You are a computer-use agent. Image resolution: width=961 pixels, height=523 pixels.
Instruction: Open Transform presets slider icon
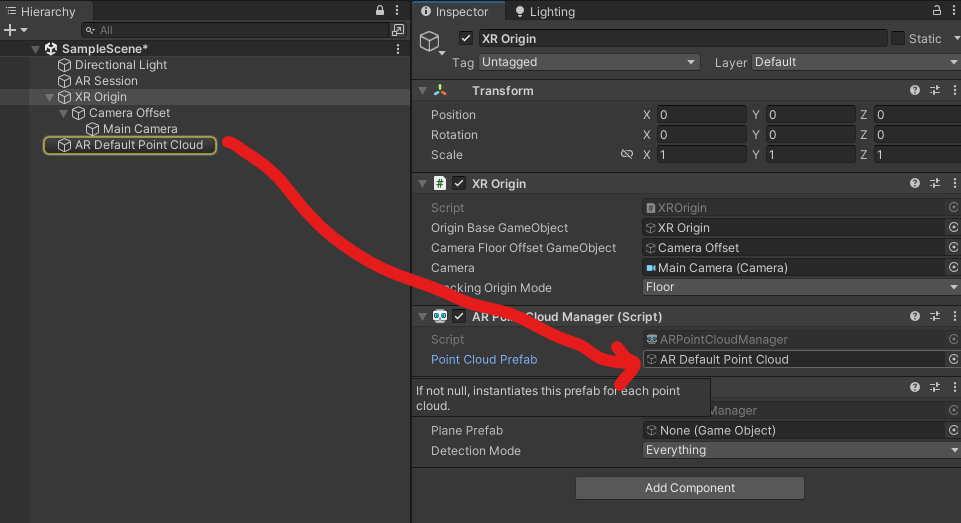(x=935, y=90)
